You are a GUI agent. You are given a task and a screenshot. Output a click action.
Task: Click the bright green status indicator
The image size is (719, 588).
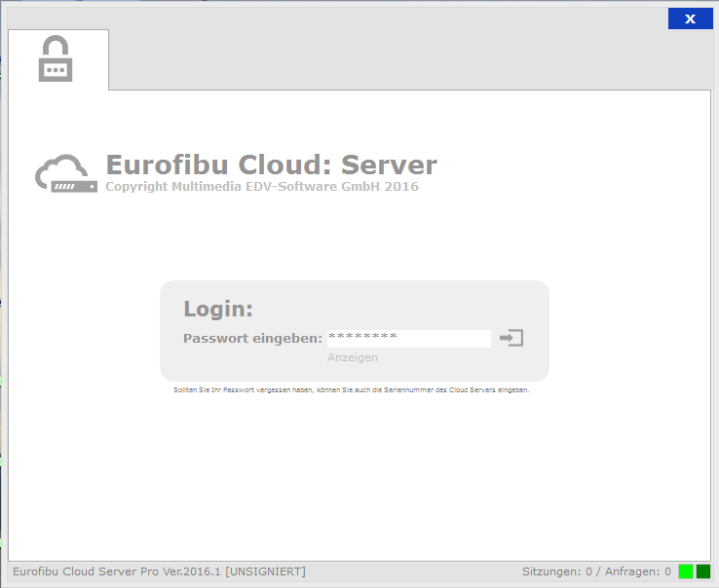(686, 571)
